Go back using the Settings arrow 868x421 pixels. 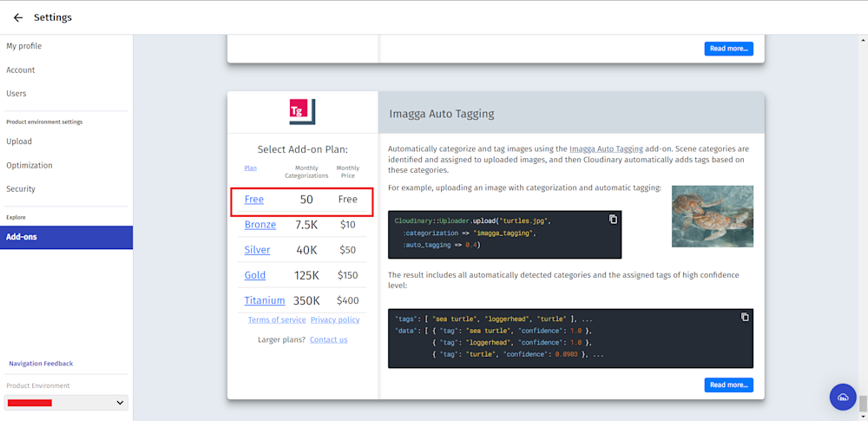click(x=17, y=17)
